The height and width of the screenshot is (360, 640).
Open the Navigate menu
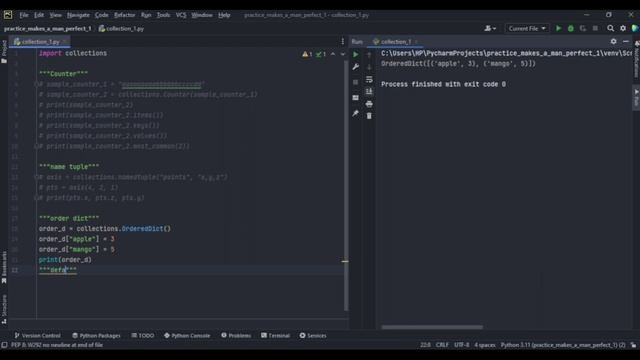pyautogui.click(x=78, y=15)
